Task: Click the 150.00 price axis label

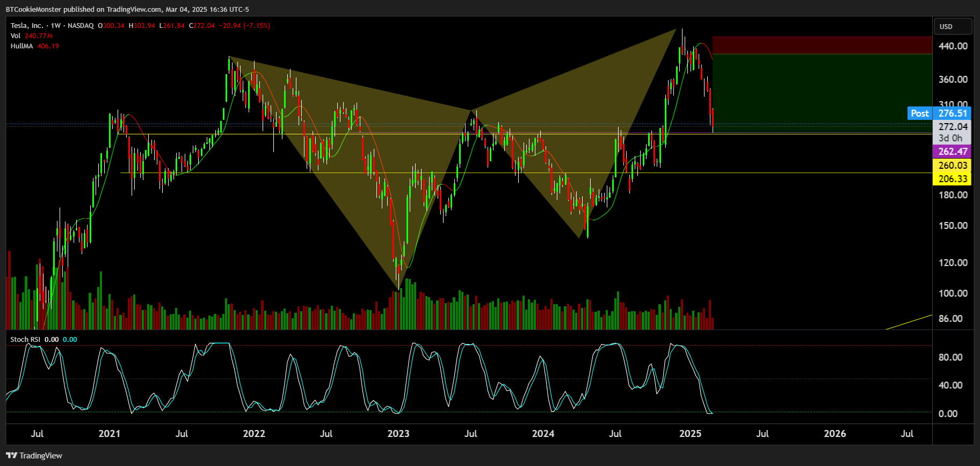Action: pyautogui.click(x=953, y=226)
